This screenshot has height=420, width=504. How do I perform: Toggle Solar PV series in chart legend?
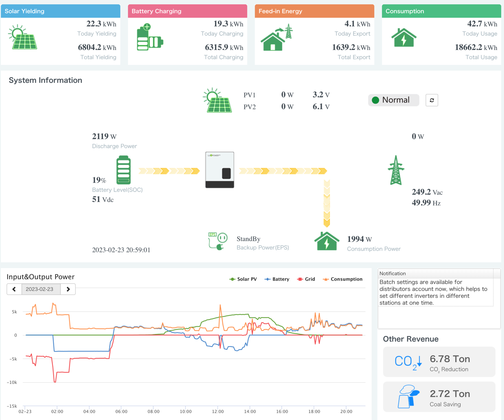coord(243,279)
